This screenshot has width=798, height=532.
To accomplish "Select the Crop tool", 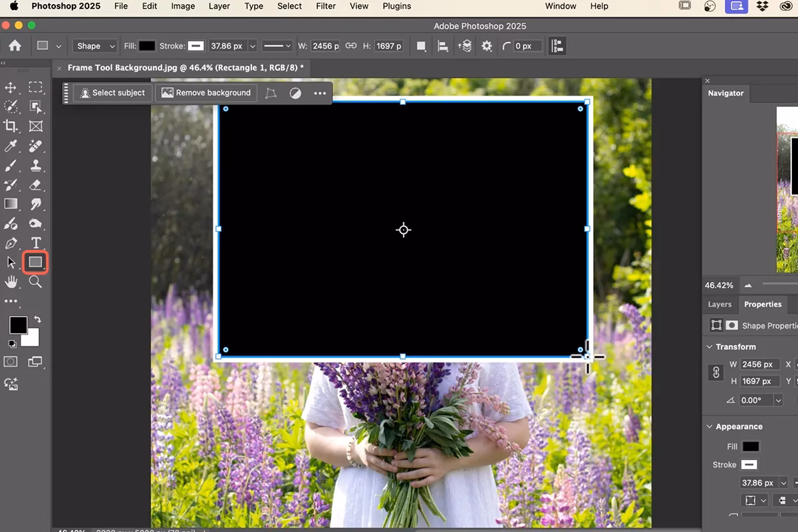I will [x=11, y=126].
